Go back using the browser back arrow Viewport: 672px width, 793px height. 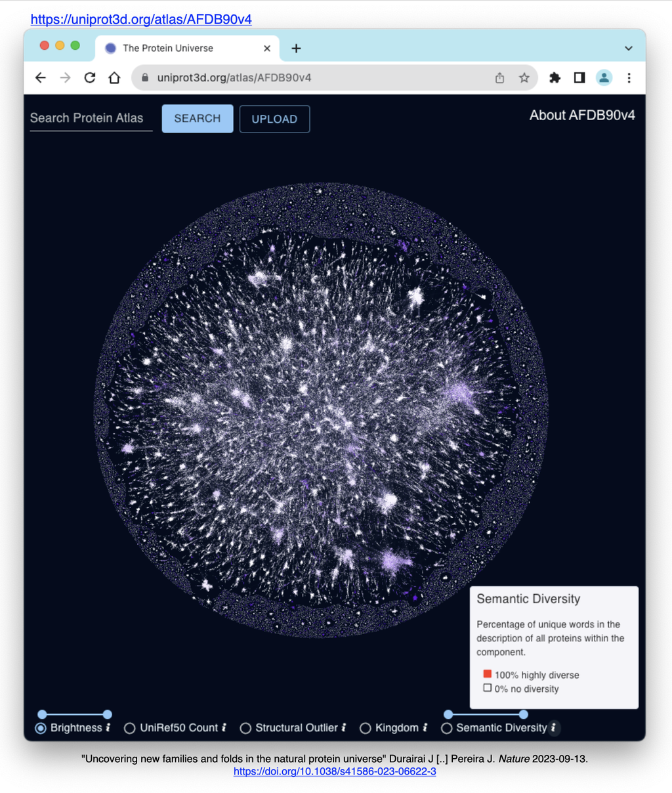41,77
